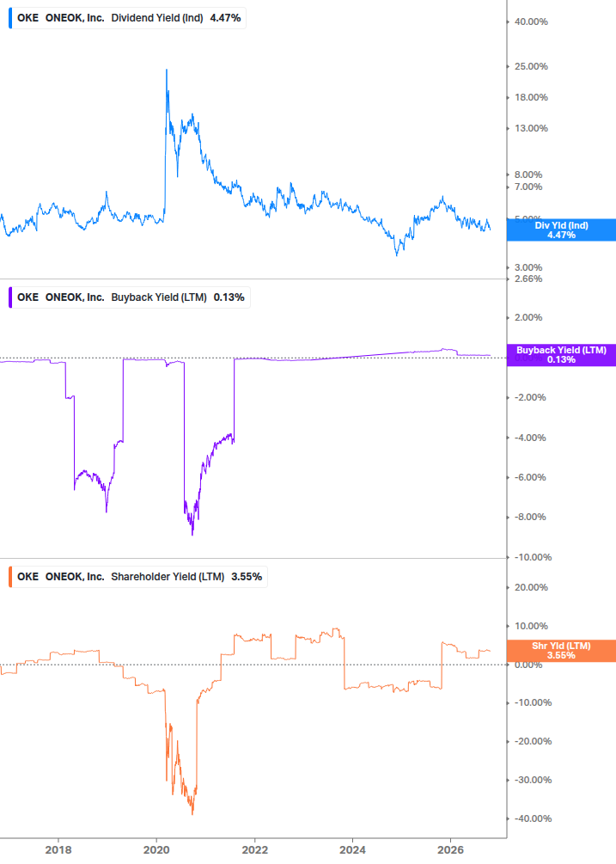Click the -10.00% label on the buyback axis
The height and width of the screenshot is (864, 616).
click(533, 558)
